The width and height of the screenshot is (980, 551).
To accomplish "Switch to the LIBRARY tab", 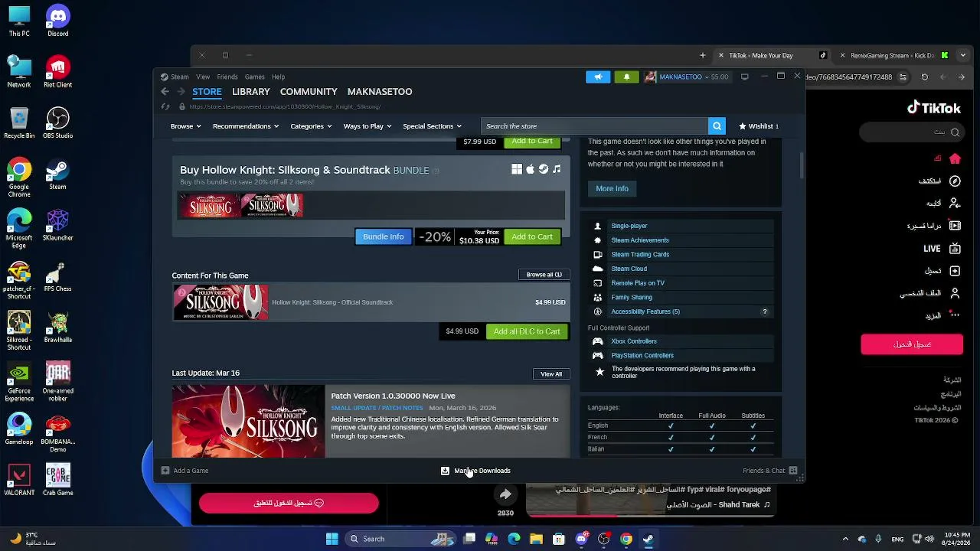I will pos(251,92).
